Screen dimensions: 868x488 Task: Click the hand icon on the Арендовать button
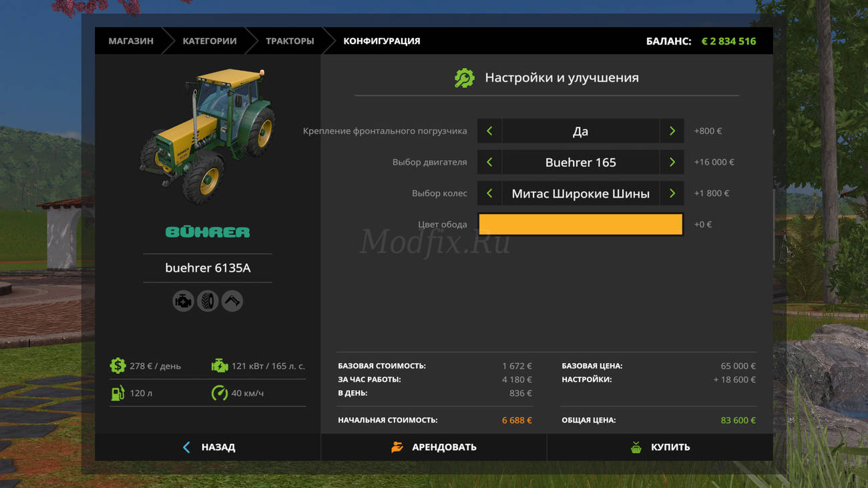(x=397, y=447)
